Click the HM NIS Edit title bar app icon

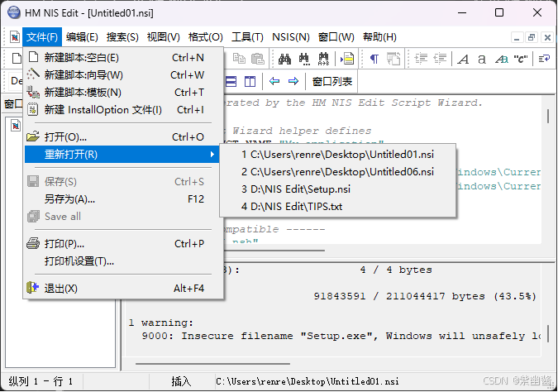click(x=14, y=12)
